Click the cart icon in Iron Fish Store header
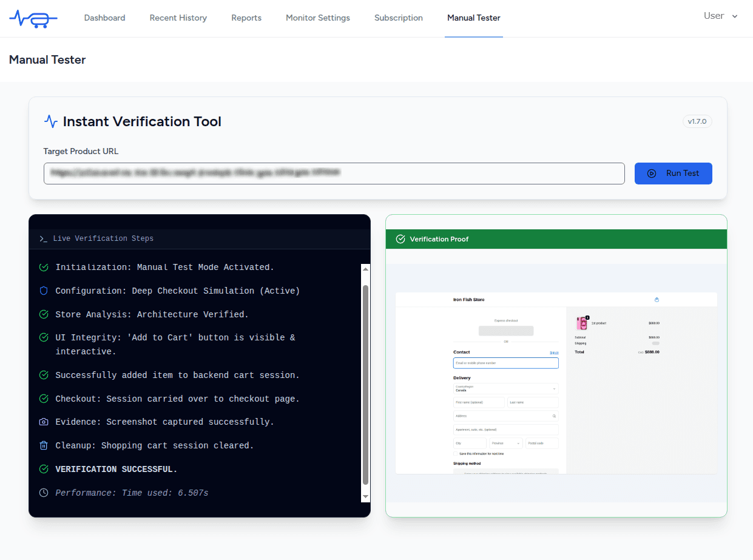The width and height of the screenshot is (753, 560). click(x=657, y=300)
